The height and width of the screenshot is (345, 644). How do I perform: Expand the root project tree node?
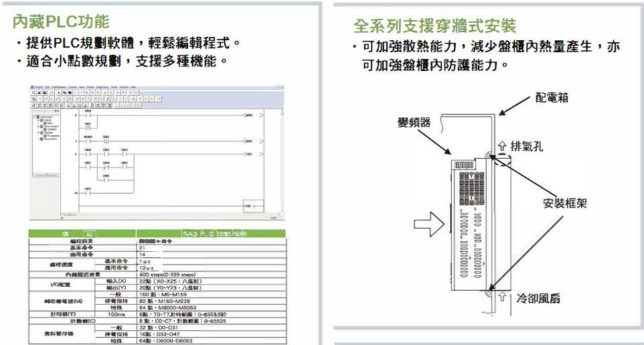33,116
